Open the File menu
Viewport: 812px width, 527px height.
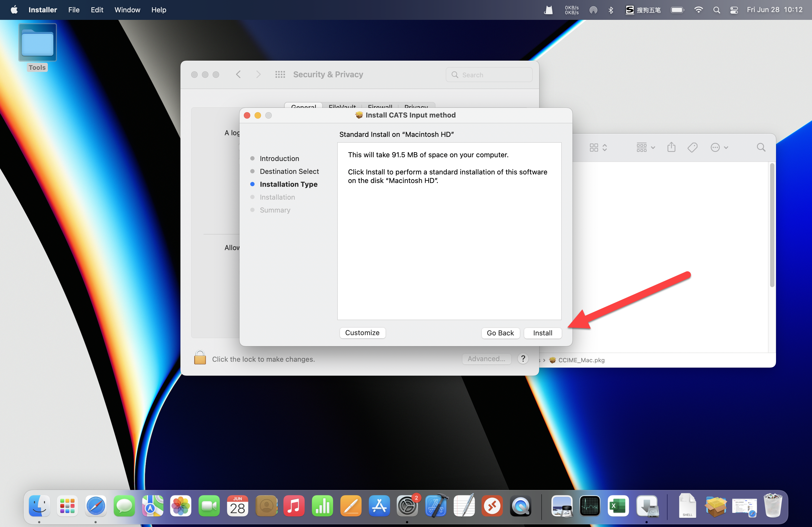[x=74, y=10]
